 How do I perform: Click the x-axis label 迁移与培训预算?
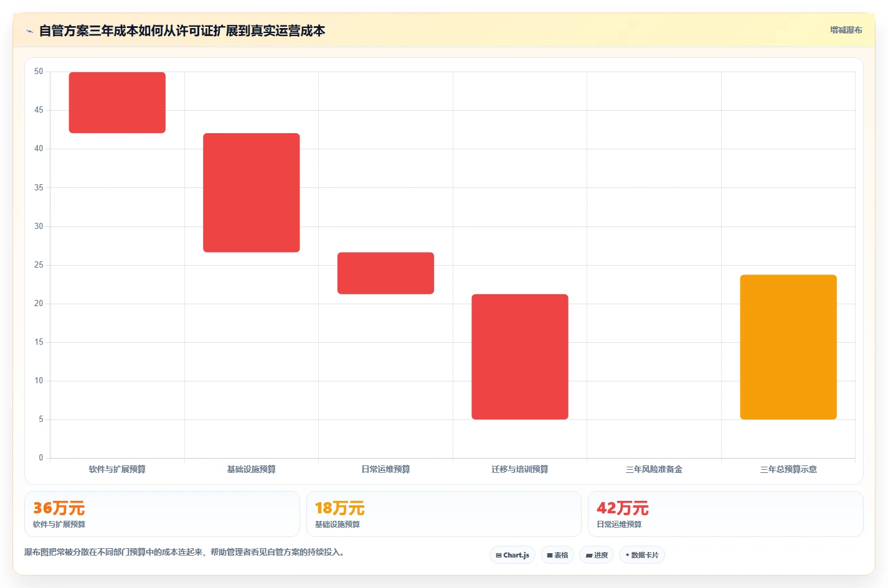(x=520, y=469)
